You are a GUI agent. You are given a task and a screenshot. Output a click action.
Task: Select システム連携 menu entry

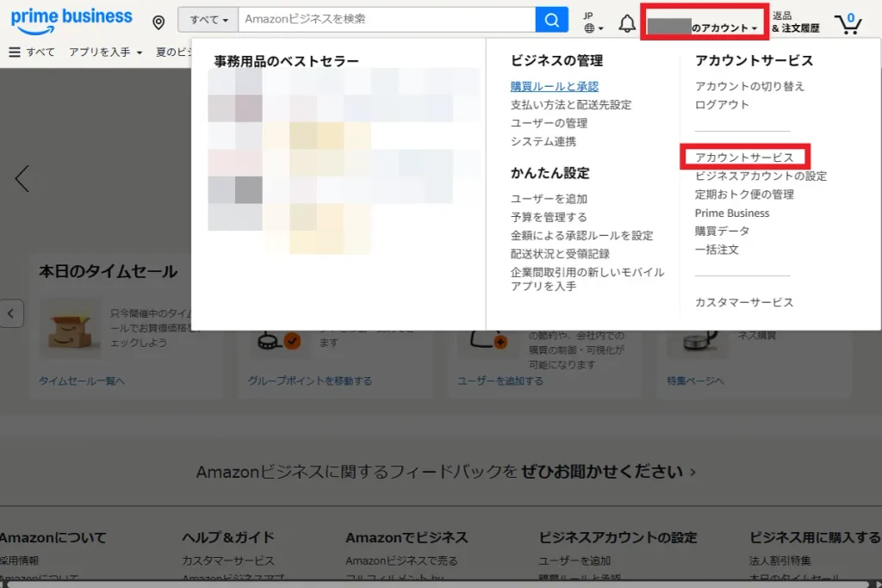(x=543, y=142)
